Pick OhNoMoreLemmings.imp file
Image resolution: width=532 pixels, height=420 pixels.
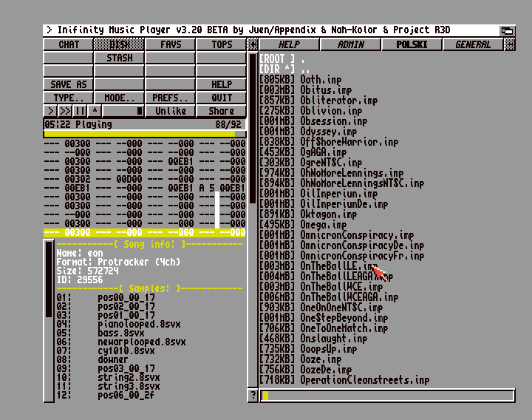pos(332,173)
